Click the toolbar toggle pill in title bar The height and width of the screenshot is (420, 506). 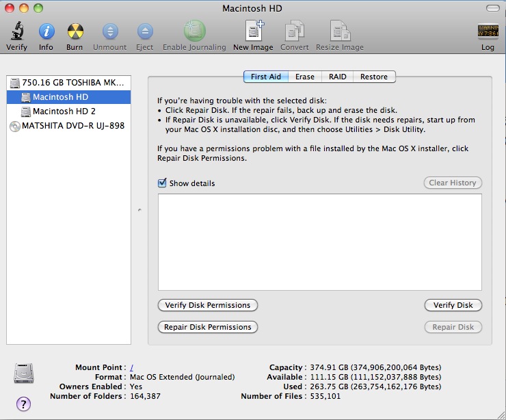coord(493,8)
